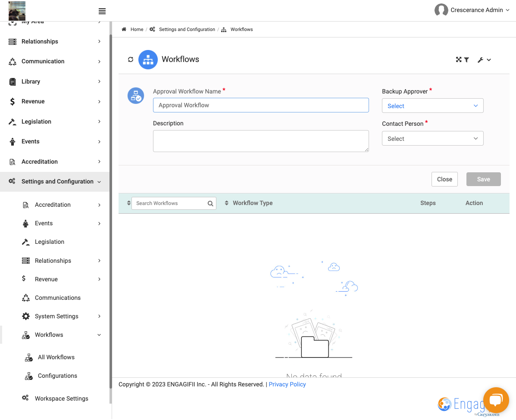
Task: Open the wrench tools icon
Action: pyautogui.click(x=480, y=60)
